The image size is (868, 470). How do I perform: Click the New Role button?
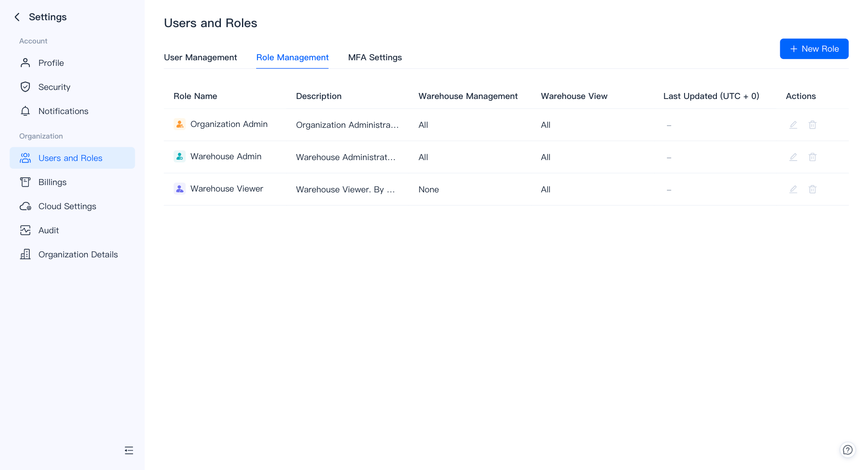click(814, 49)
